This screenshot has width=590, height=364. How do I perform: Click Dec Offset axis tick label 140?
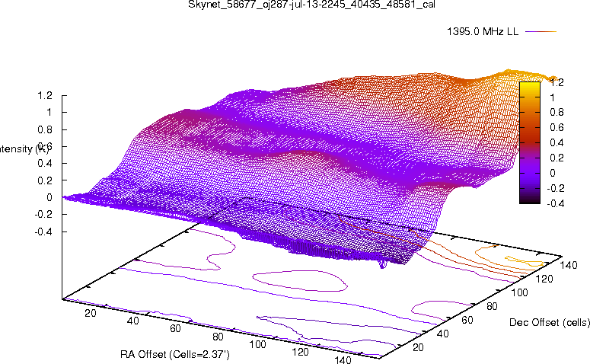(569, 265)
